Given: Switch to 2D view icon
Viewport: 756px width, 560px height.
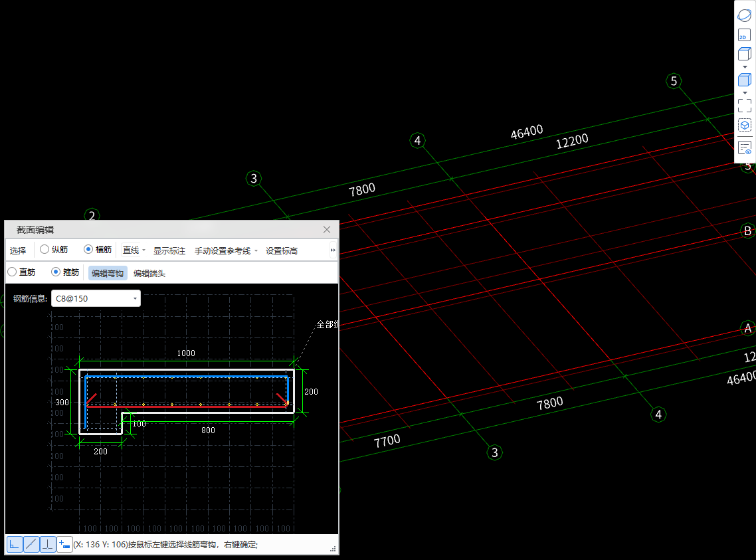Looking at the screenshot, I should pyautogui.click(x=745, y=35).
